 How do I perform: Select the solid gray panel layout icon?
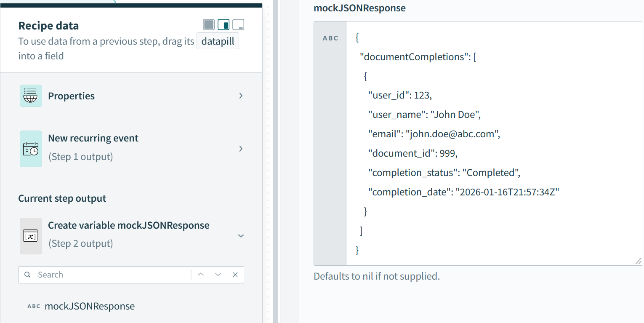coord(209,24)
